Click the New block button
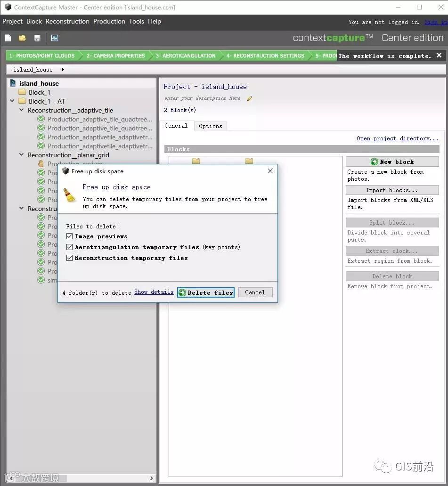The height and width of the screenshot is (486, 448). tap(392, 162)
